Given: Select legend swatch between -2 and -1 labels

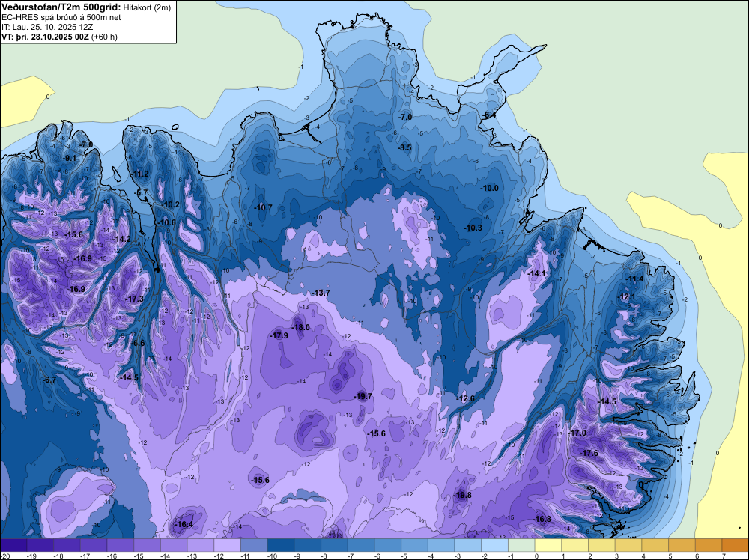Looking at the screenshot, I should point(495,545).
